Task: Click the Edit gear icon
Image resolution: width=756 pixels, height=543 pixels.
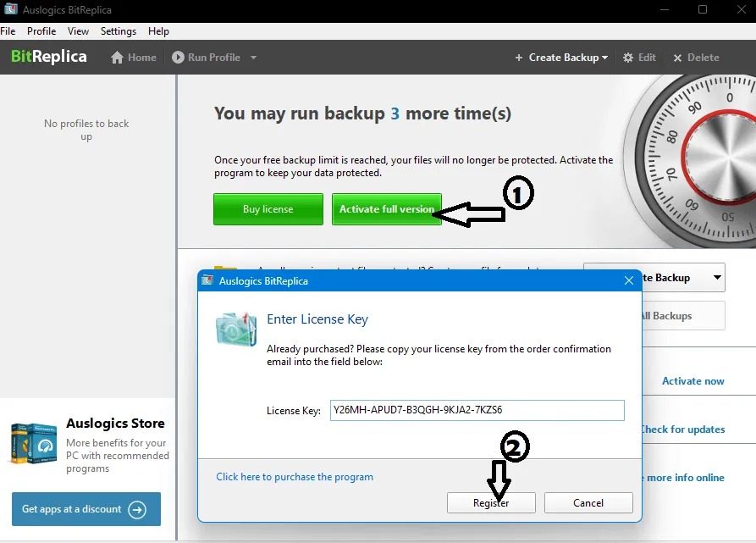Action: point(628,58)
